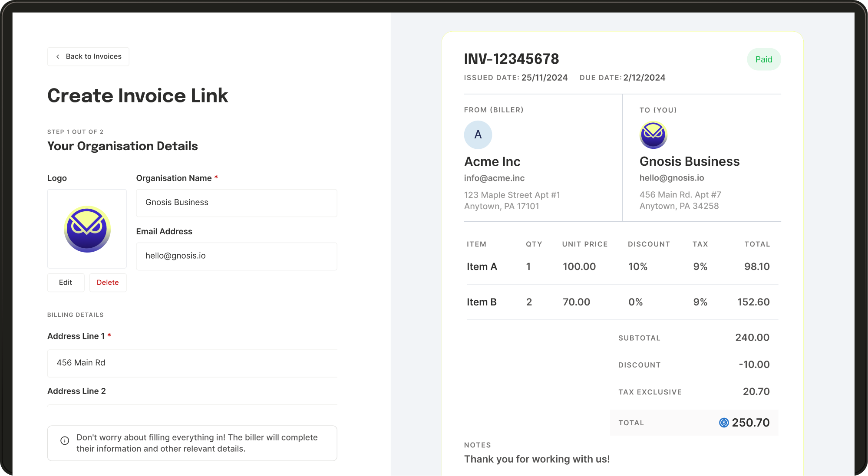Click the Gnosis Business logo in invoice

[653, 135]
